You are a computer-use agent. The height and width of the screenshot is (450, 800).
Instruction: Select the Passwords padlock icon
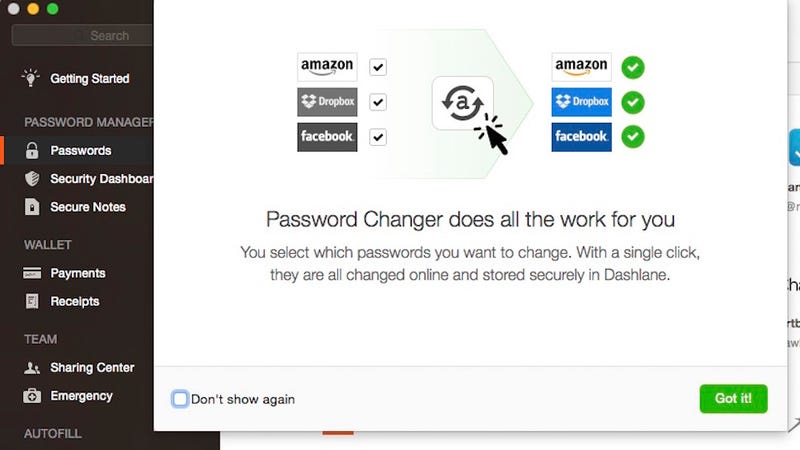(x=32, y=151)
